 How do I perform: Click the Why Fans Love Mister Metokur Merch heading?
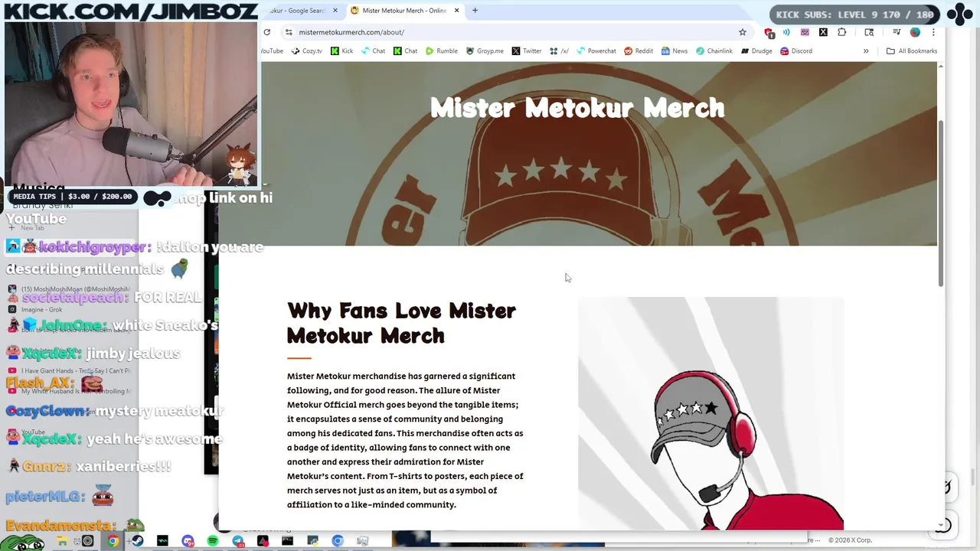click(402, 323)
